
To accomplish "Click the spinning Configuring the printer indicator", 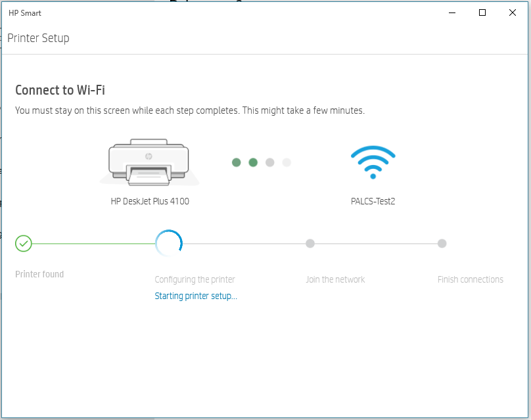I will coord(169,244).
